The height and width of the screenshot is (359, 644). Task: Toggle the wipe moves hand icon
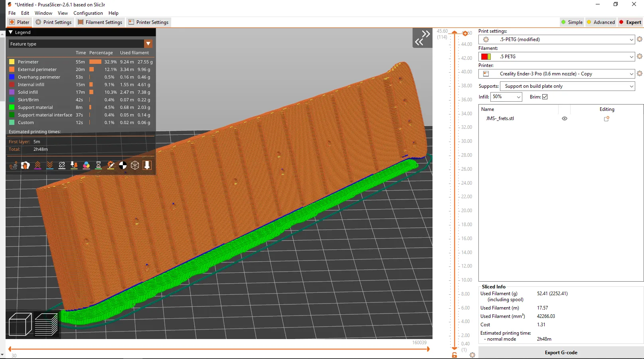point(25,165)
